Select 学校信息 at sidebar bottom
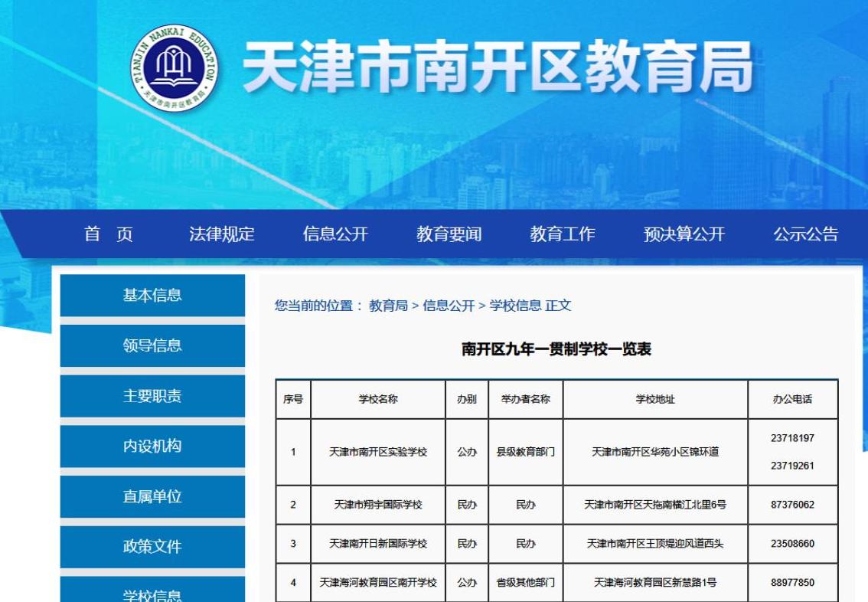 tap(151, 596)
